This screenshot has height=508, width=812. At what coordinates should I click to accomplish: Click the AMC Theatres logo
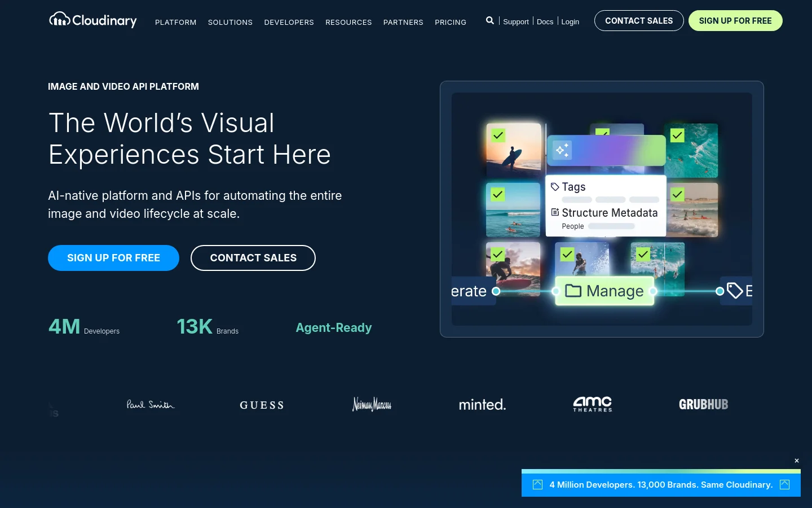pos(593,404)
